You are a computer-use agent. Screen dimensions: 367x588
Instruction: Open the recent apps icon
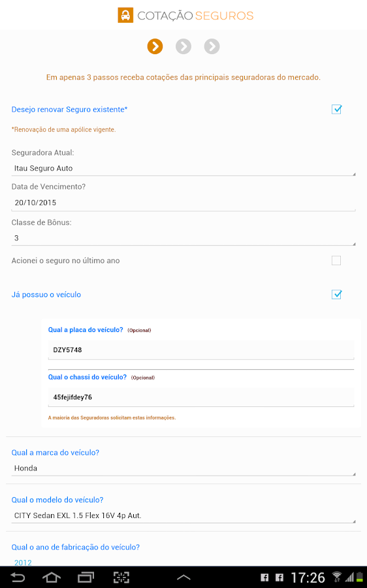[x=86, y=578]
